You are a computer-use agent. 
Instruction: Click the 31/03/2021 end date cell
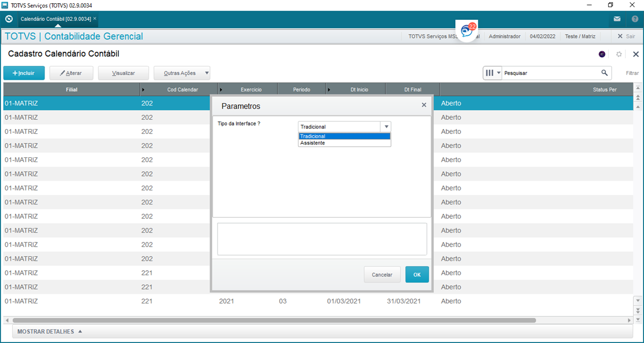(x=404, y=301)
